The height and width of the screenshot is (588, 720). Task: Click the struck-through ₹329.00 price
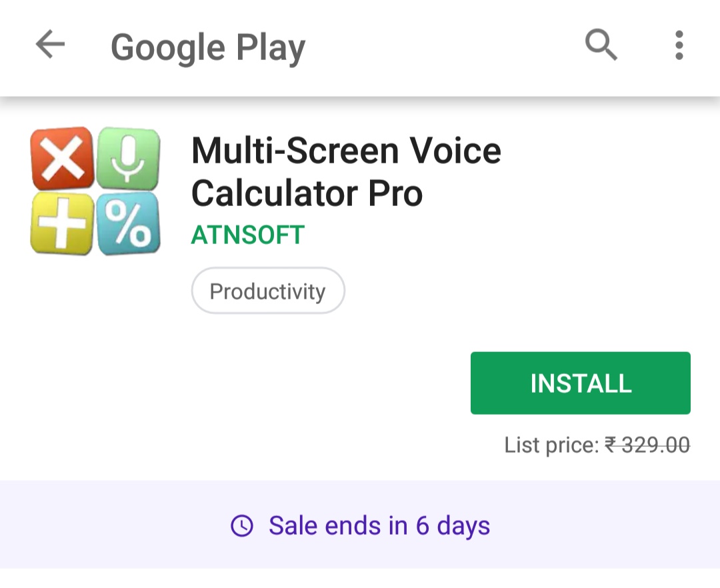pos(645,445)
